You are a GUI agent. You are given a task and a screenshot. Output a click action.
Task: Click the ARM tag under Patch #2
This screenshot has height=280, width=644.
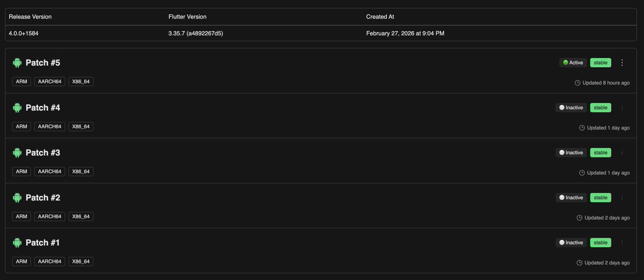pos(21,217)
